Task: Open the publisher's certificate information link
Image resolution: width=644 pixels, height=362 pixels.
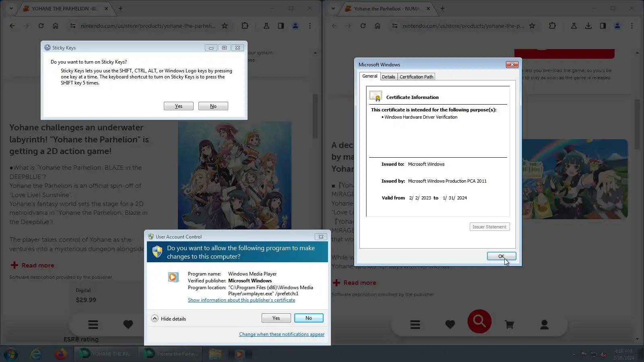Action: [x=242, y=300]
